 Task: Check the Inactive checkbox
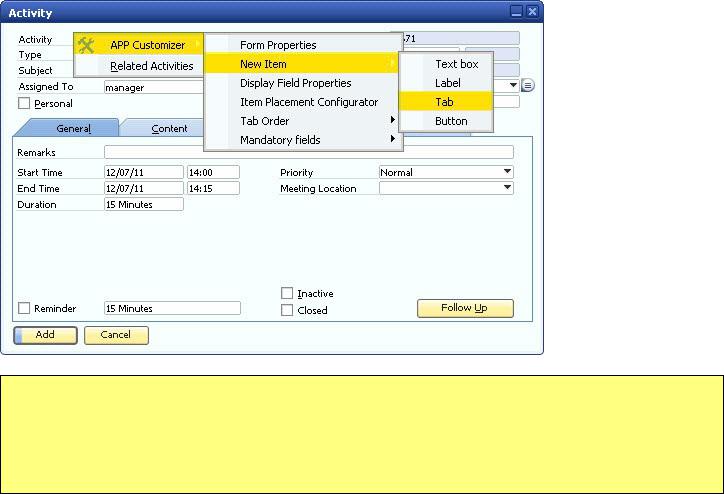click(287, 293)
